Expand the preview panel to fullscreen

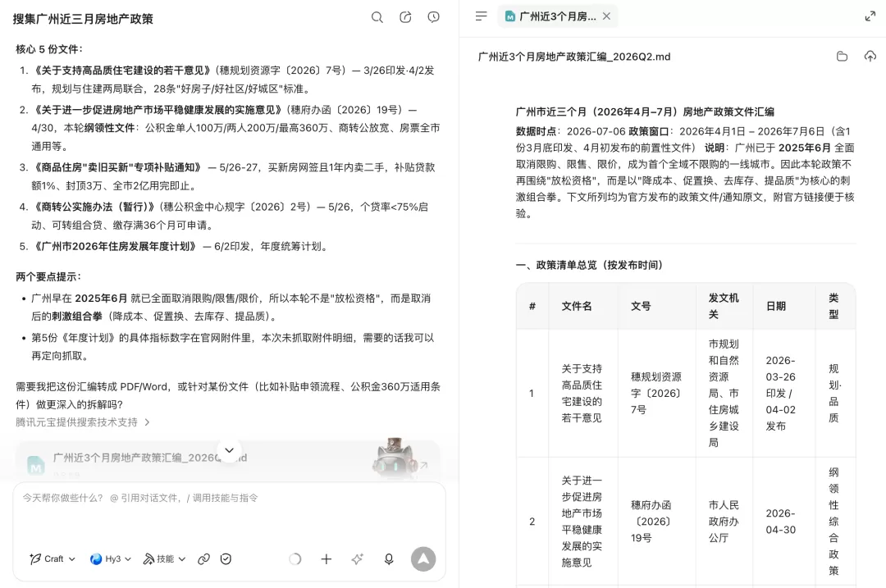click(x=870, y=16)
